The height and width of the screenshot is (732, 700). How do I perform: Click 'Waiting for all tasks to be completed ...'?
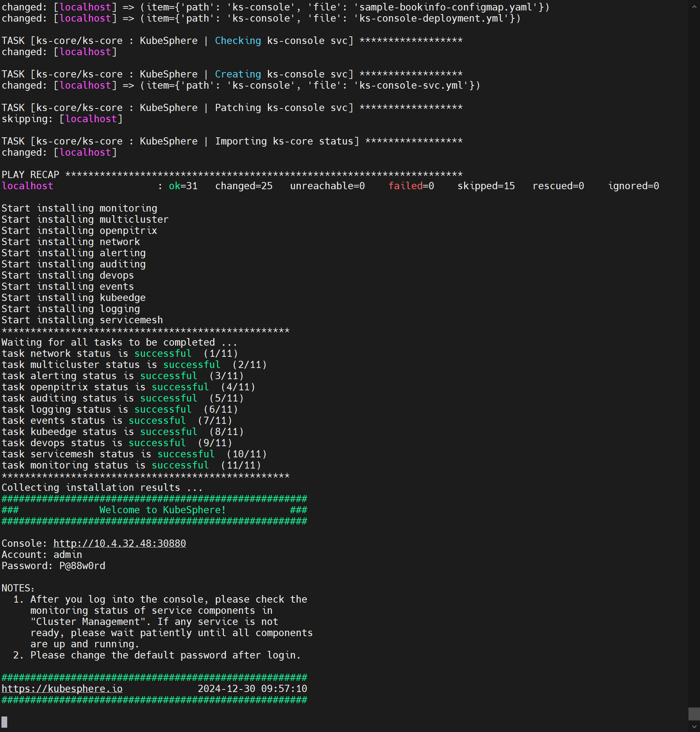pyautogui.click(x=119, y=342)
